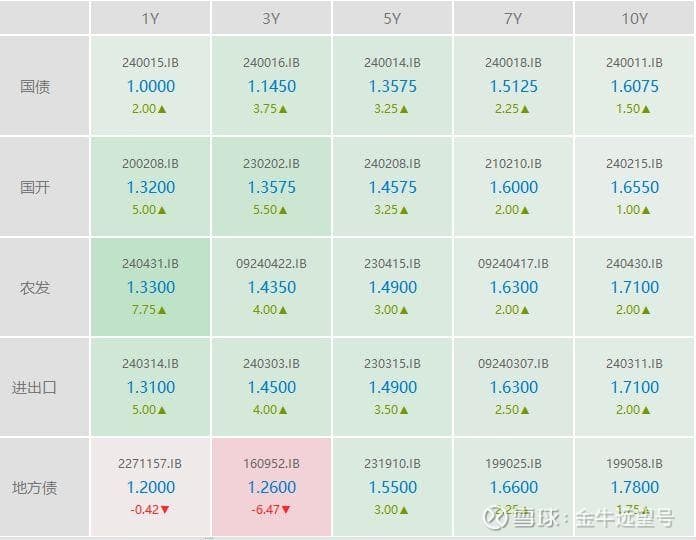The image size is (696, 540).
Task: Click the green up arrow beside 7.75
Action: (x=162, y=310)
